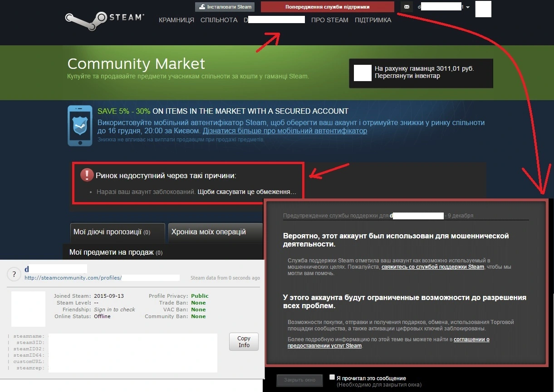The width and height of the screenshot is (554, 392).
Task: Click the profile avatar in the header
Action: pos(483,9)
